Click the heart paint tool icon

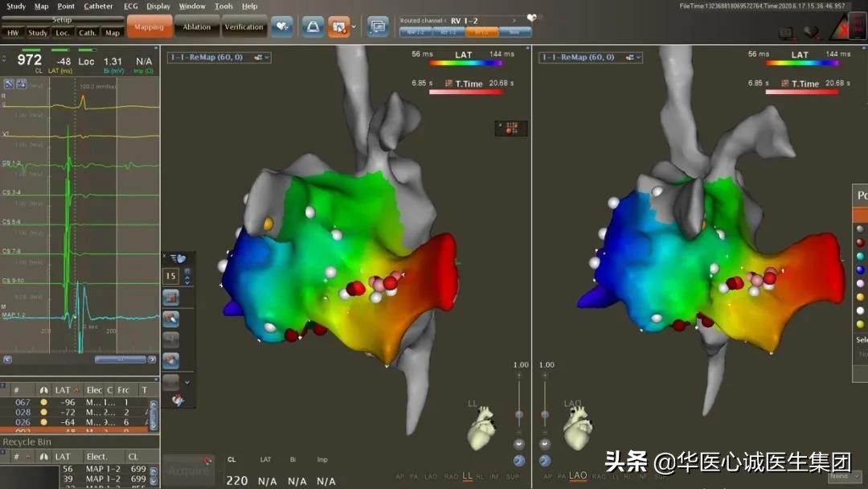coord(171,318)
